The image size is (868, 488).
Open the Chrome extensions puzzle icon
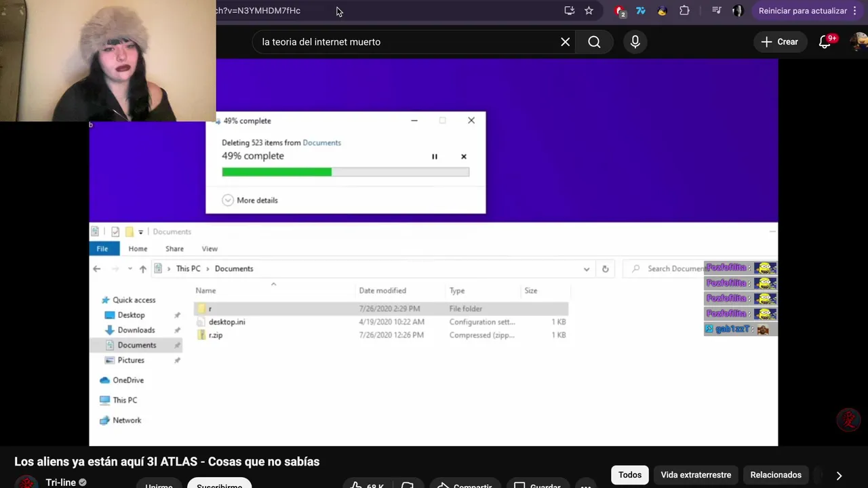point(684,11)
